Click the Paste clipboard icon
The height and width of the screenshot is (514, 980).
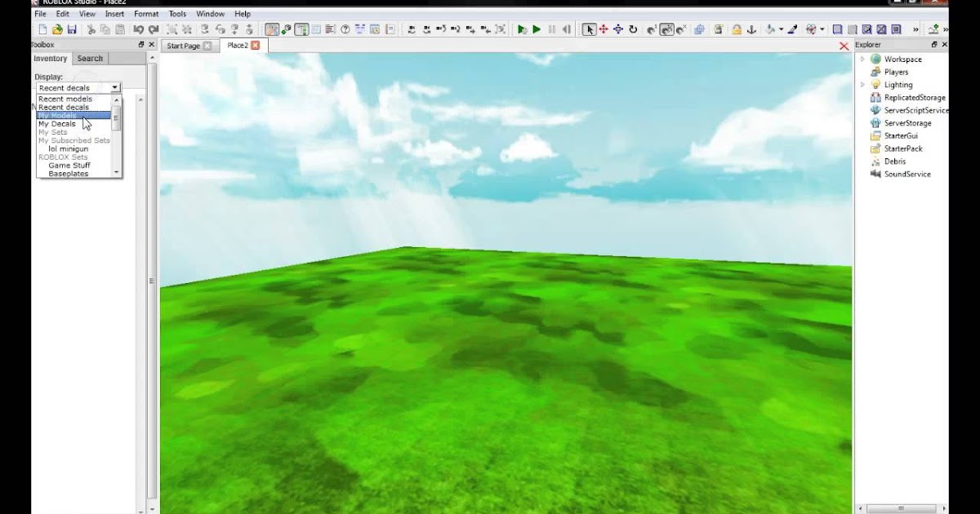pyautogui.click(x=120, y=29)
